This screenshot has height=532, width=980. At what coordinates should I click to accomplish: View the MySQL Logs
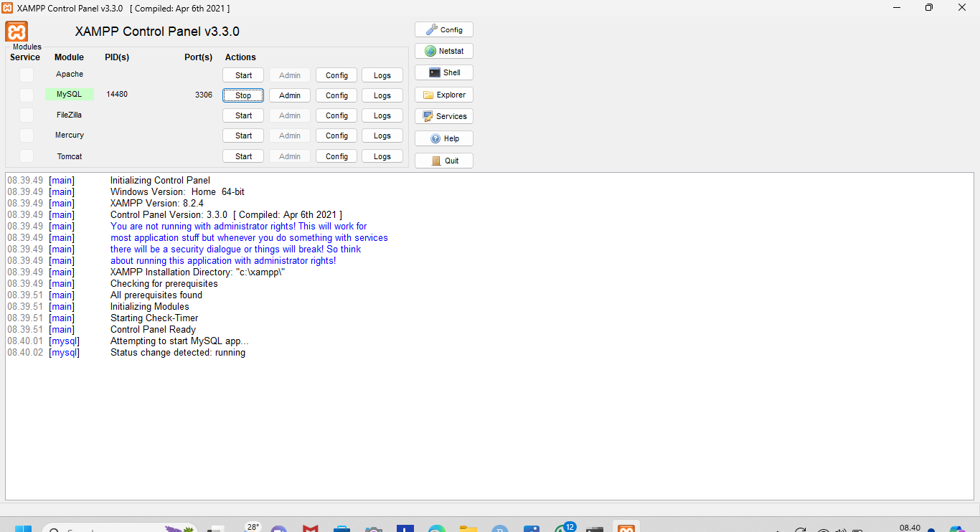[x=382, y=95]
